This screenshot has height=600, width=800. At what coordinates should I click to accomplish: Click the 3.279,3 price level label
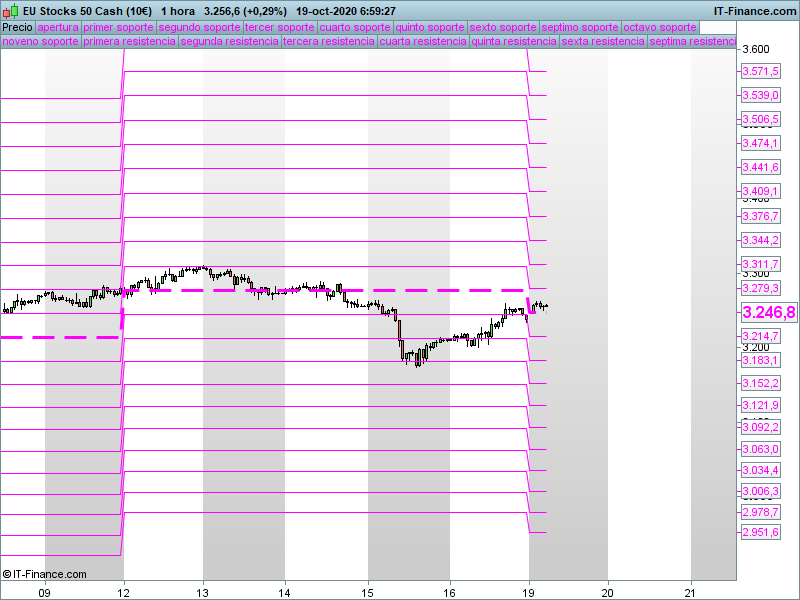(760, 288)
